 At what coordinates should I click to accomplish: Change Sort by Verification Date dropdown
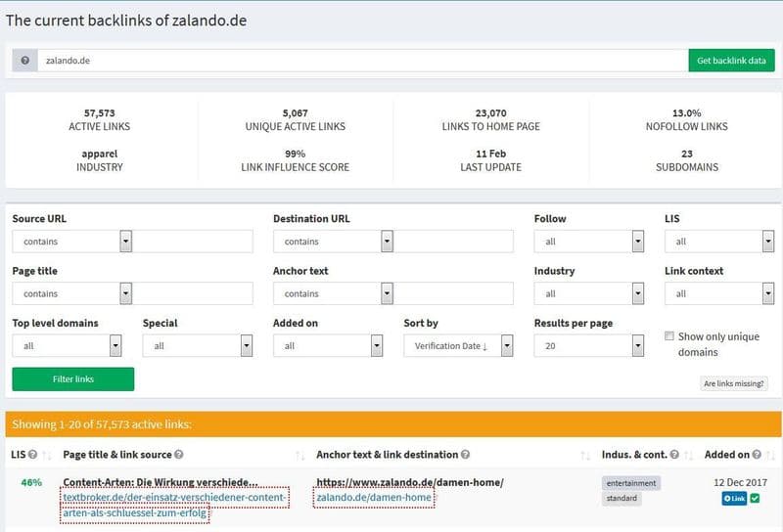pos(458,345)
